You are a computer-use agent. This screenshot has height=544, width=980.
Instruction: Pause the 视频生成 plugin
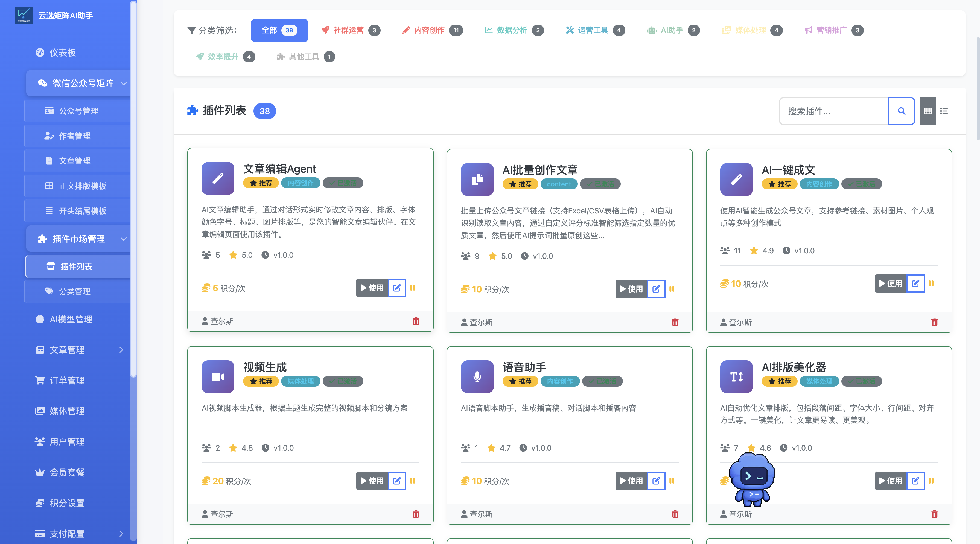pyautogui.click(x=413, y=481)
